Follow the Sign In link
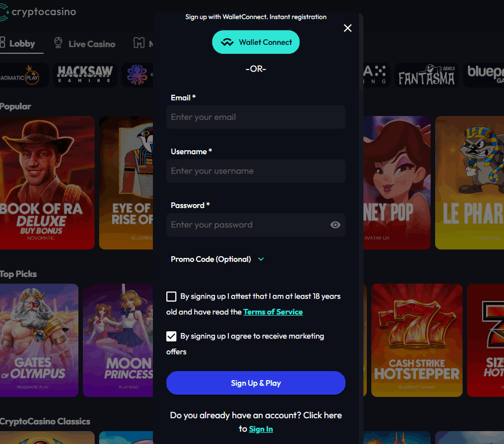504x444 pixels. 261,429
